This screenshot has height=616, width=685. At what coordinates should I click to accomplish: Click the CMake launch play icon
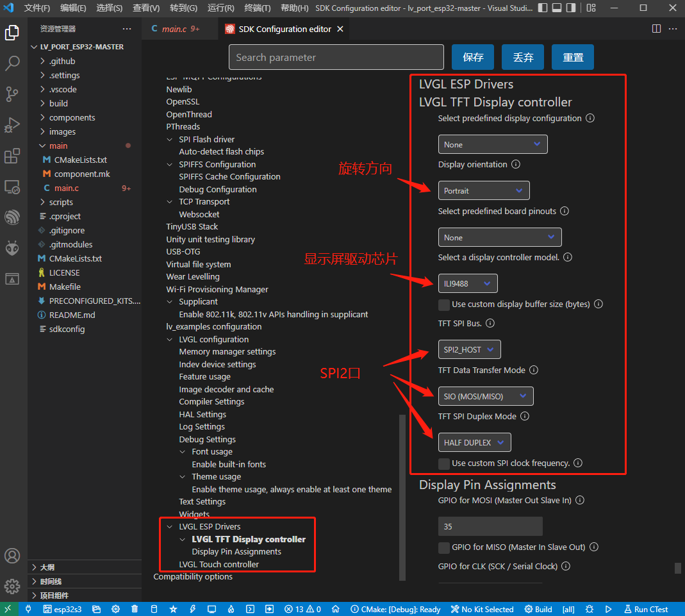(x=609, y=609)
